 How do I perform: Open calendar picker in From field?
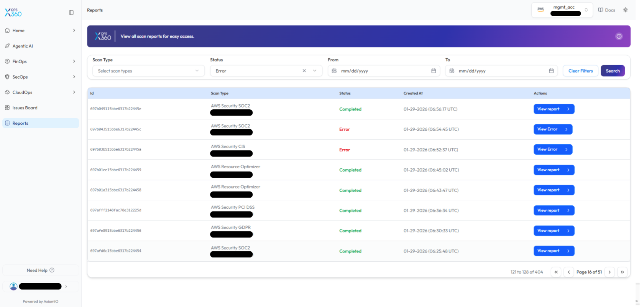coord(434,71)
